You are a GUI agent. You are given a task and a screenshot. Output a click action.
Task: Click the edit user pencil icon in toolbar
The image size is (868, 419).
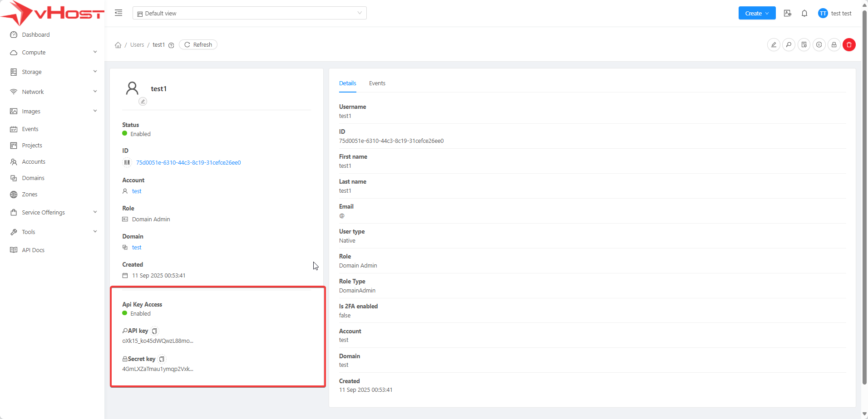pyautogui.click(x=774, y=45)
